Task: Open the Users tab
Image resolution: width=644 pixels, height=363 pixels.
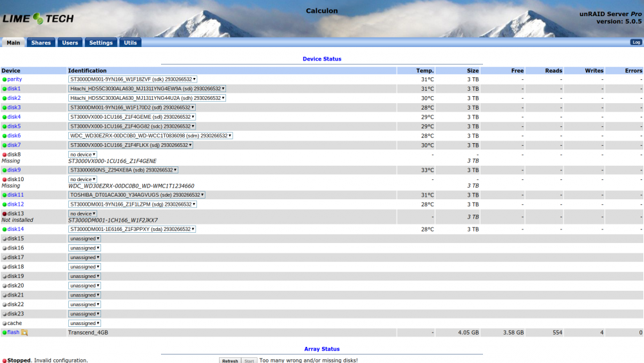Action: [x=70, y=43]
